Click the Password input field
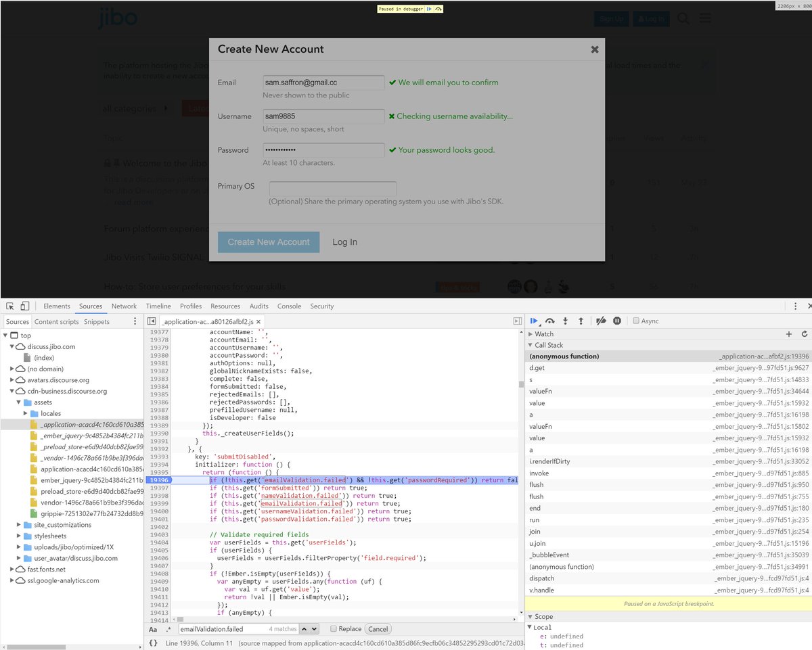 tap(324, 150)
